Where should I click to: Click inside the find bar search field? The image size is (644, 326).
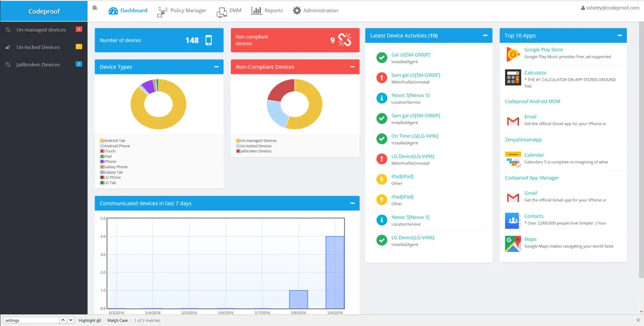point(30,320)
